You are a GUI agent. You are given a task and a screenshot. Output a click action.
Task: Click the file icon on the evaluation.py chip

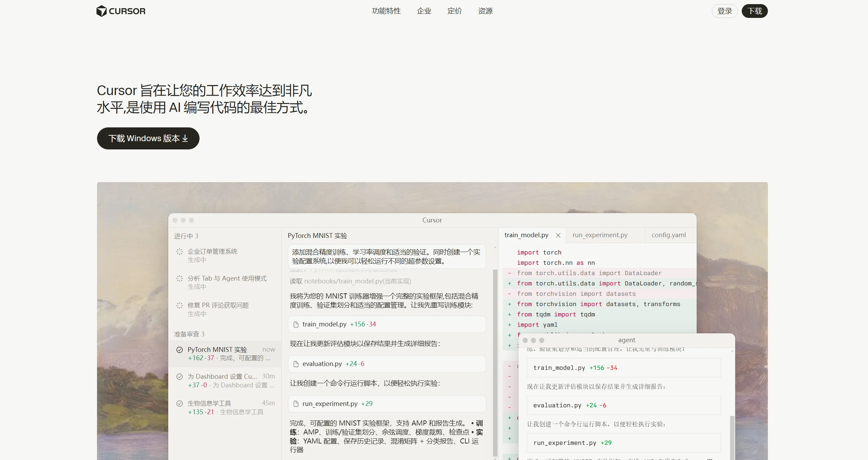click(x=296, y=364)
